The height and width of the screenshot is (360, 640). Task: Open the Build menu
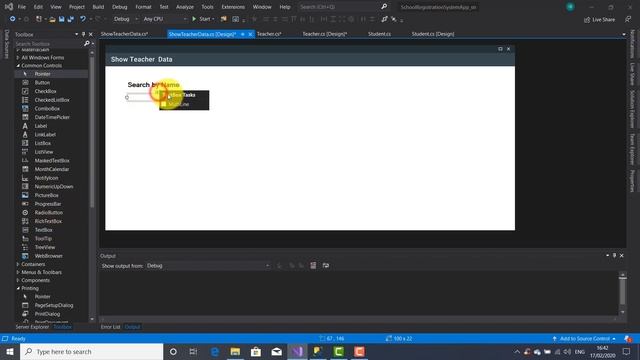(x=98, y=7)
